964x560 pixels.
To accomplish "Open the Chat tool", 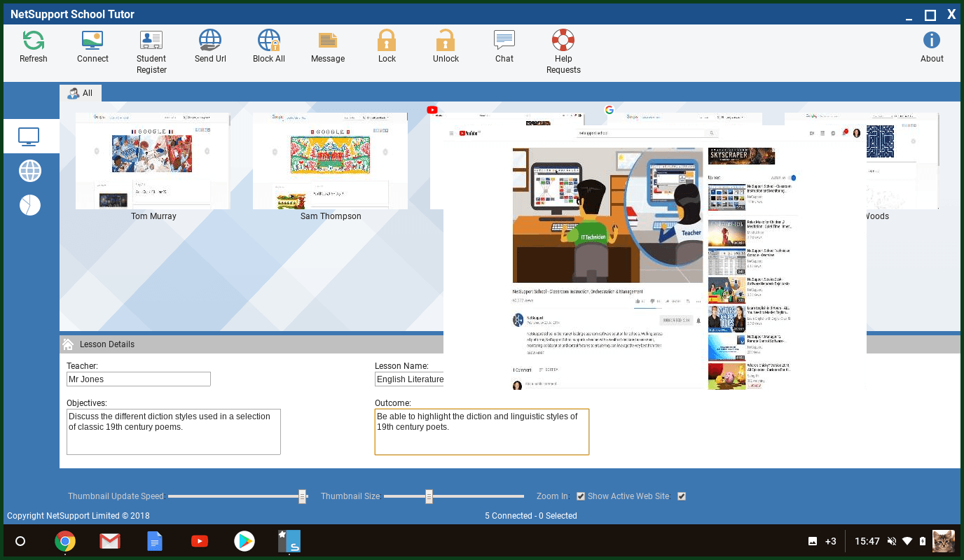I will click(x=504, y=40).
